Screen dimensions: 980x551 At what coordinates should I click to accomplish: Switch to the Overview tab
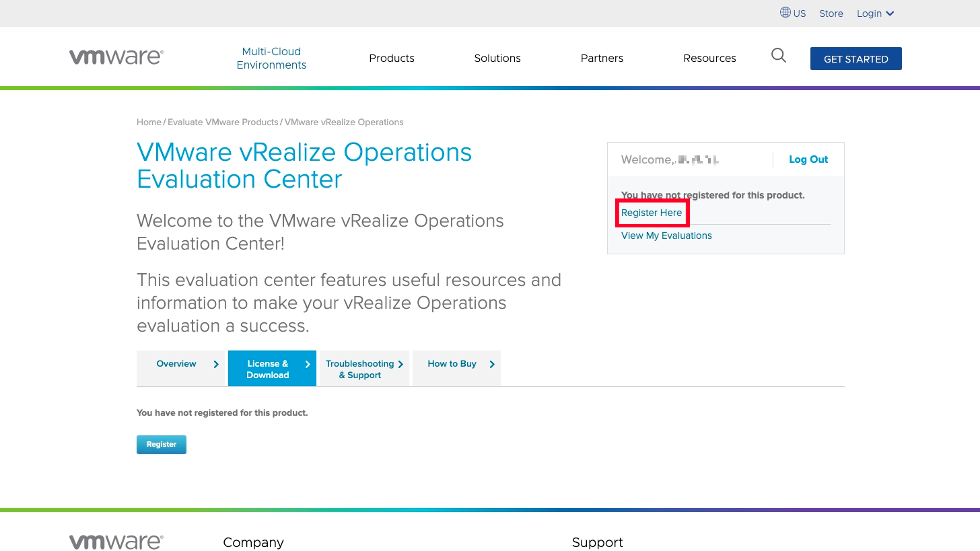(180, 368)
